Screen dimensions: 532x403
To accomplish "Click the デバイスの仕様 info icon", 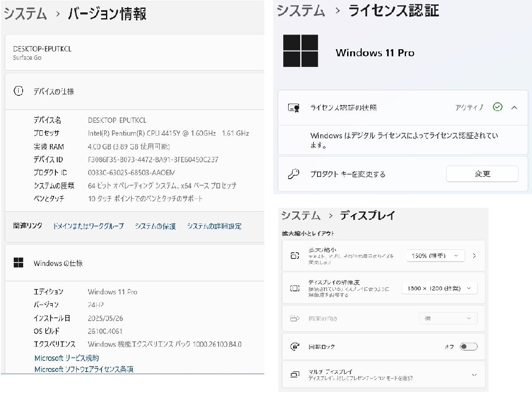I will [x=18, y=91].
